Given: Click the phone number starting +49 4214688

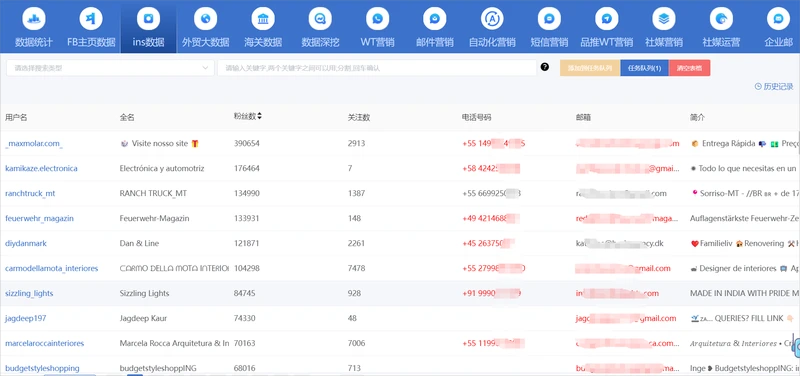Looking at the screenshot, I should point(491,218).
